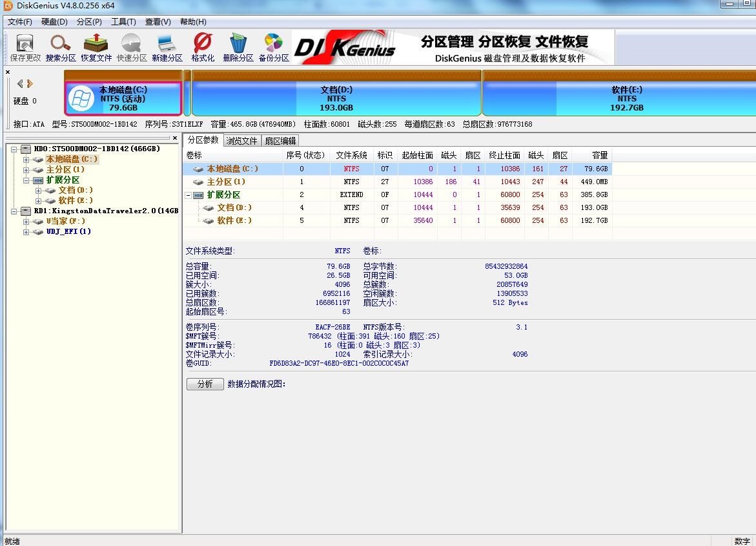The image size is (756, 546).
Task: Open the 文件(F) menu
Action: pyautogui.click(x=20, y=22)
